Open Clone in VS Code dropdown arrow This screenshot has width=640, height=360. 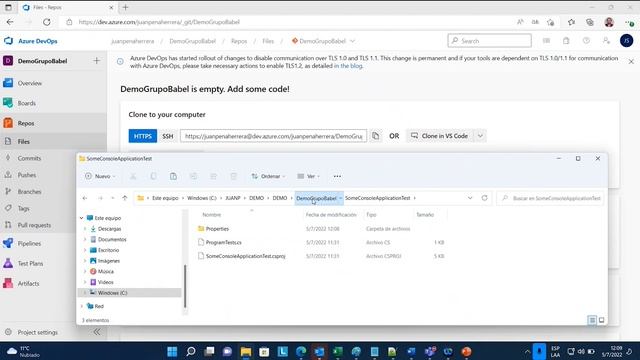480,136
